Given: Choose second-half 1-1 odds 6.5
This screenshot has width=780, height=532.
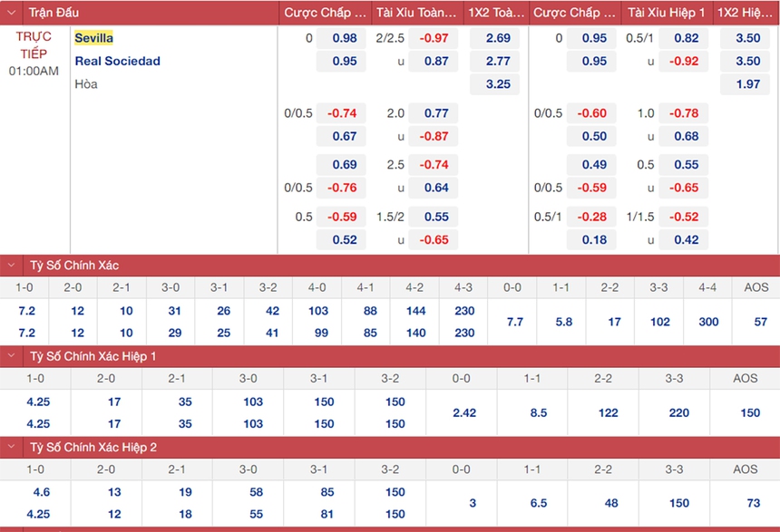Looking at the screenshot, I should [538, 503].
